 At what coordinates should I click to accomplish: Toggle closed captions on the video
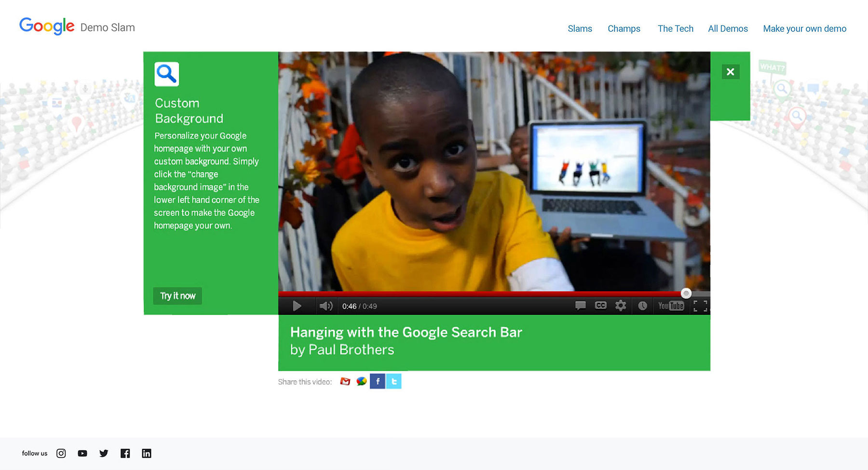tap(600, 306)
